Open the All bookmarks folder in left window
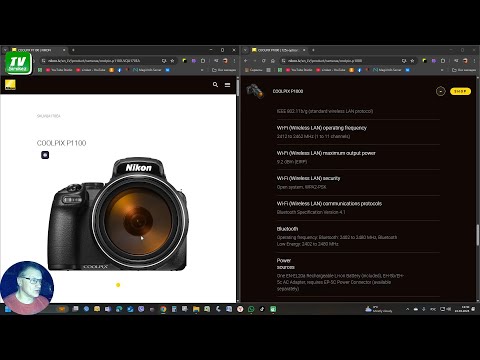The width and height of the screenshot is (480, 360). 224,70
